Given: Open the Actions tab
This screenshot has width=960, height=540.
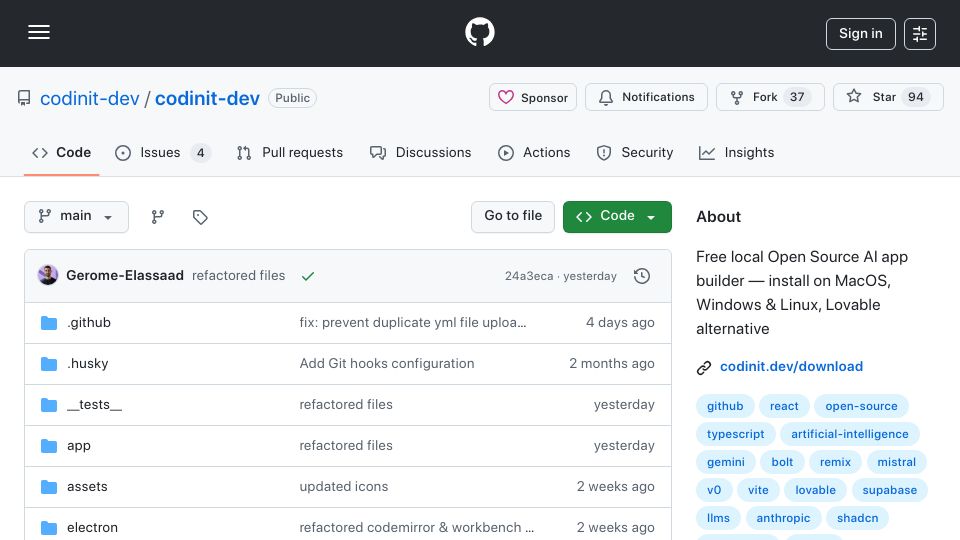Looking at the screenshot, I should 534,152.
